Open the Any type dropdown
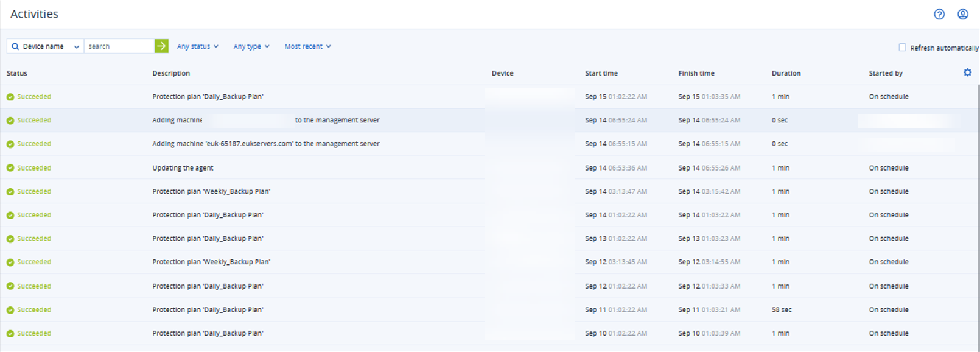 tap(251, 46)
